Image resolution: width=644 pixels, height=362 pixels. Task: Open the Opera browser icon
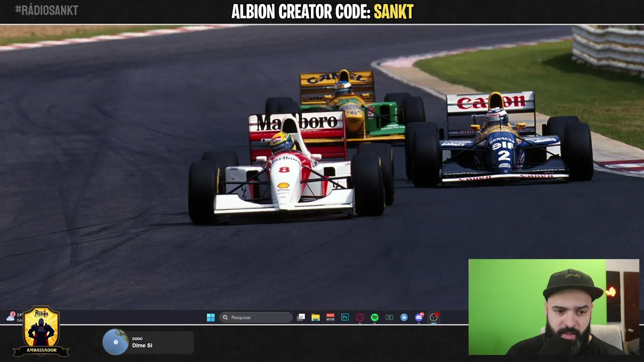pos(360,317)
